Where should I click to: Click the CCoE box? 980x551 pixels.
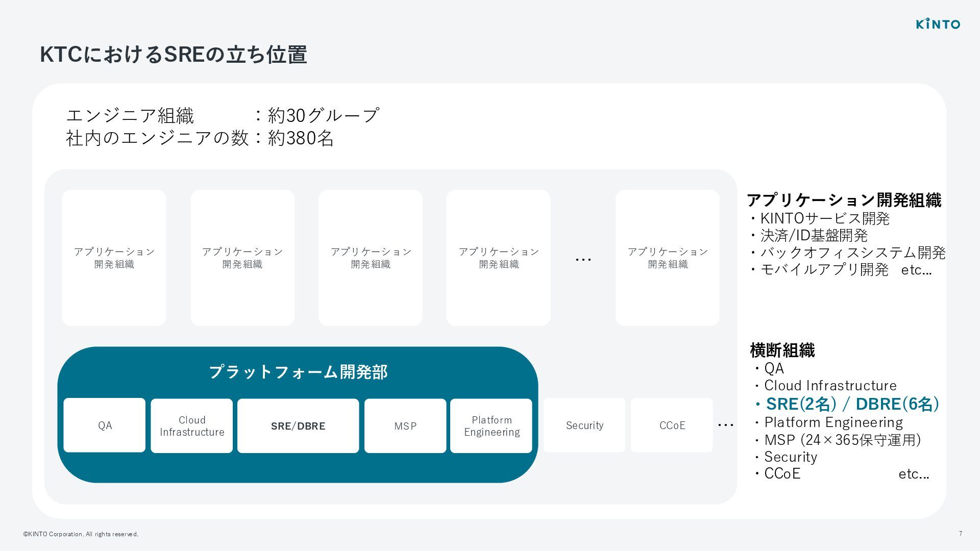pyautogui.click(x=672, y=425)
